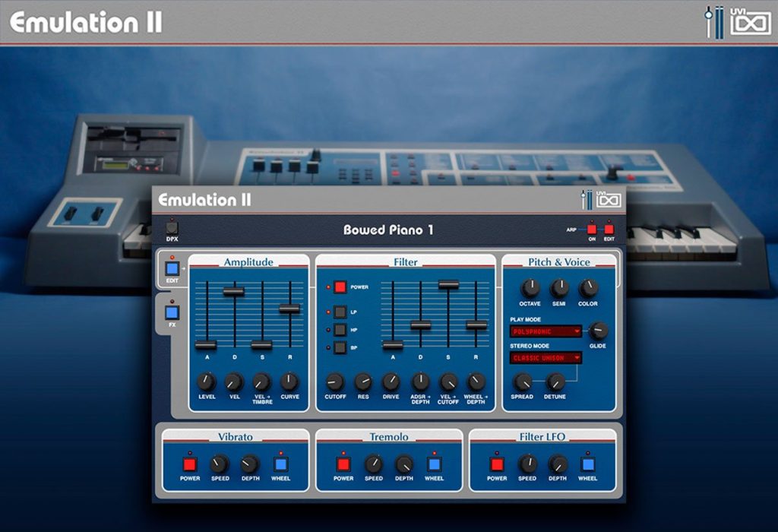Click the Amplitude Level knob

[x=207, y=382]
